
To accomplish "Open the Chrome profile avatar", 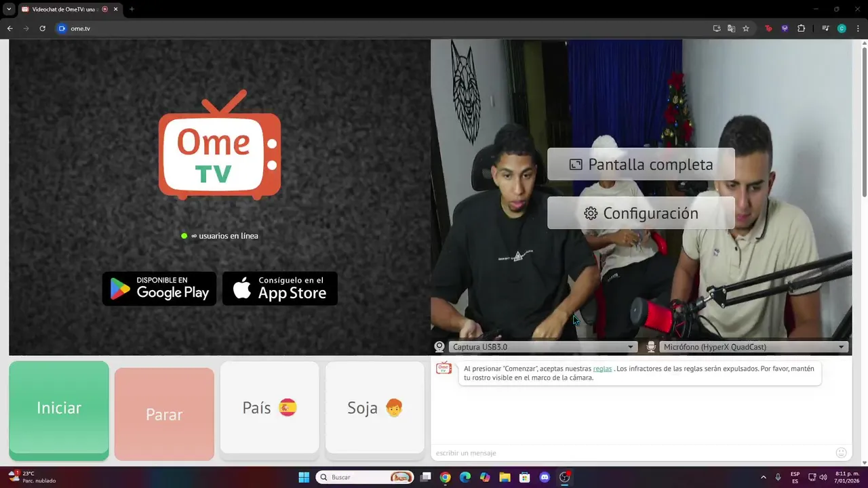I will coord(842,28).
